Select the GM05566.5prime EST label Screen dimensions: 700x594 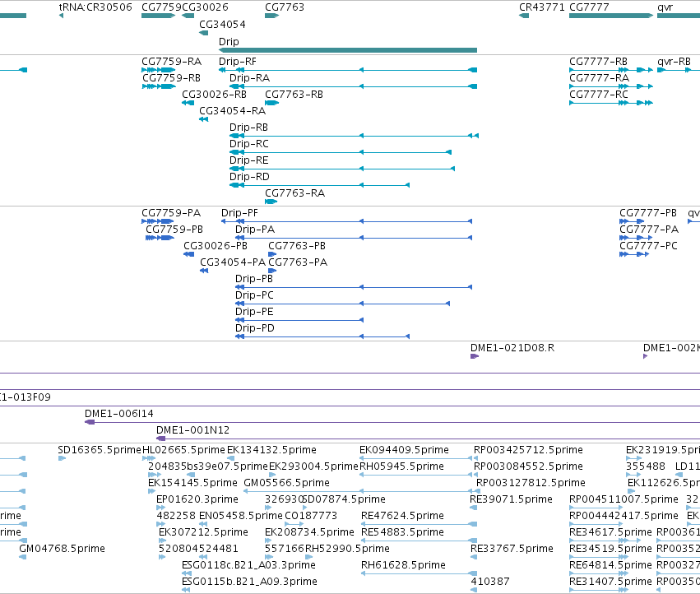(x=286, y=483)
